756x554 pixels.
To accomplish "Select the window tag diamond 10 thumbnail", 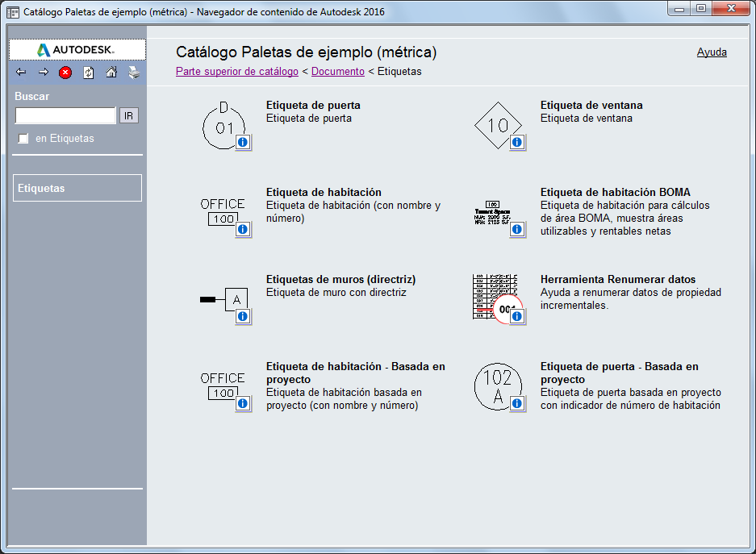I will coord(498,125).
